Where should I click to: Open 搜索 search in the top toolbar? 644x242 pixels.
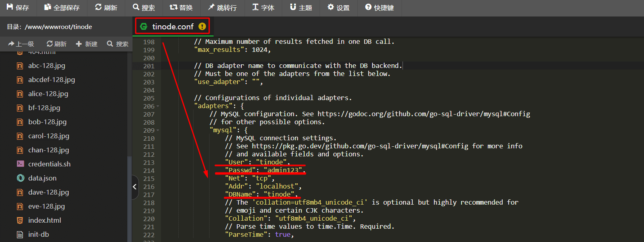click(x=144, y=8)
